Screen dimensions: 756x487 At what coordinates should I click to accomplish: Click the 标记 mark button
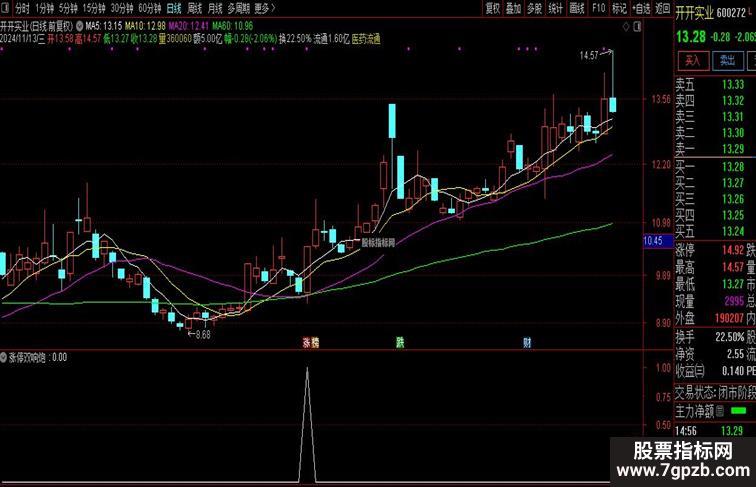tap(619, 8)
